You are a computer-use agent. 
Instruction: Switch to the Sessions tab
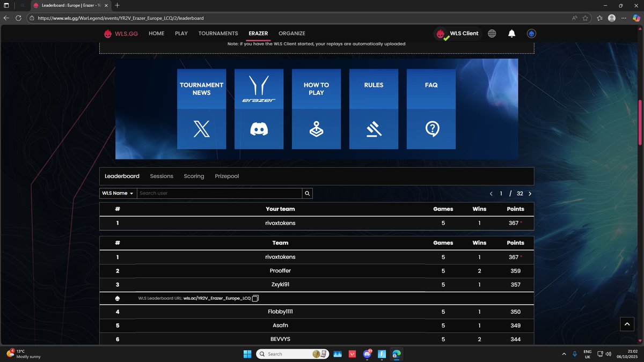[162, 176]
